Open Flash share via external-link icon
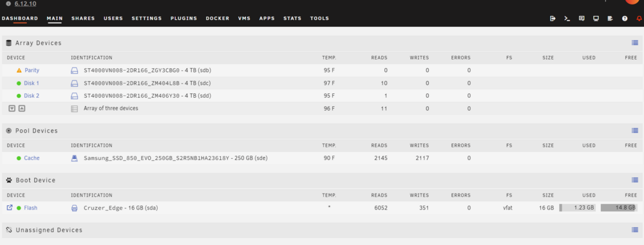The width and height of the screenshot is (644, 245). (x=10, y=208)
